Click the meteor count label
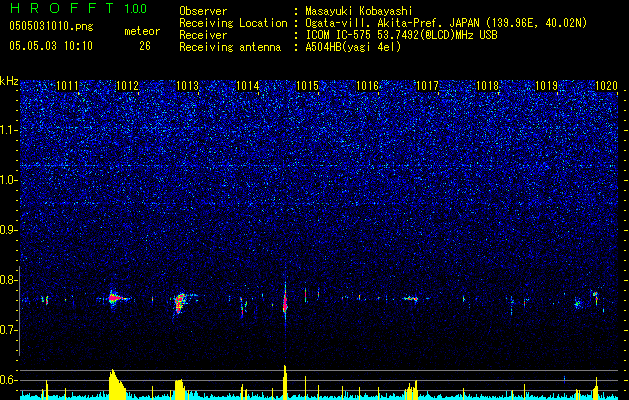The width and height of the screenshot is (629, 400). click(x=142, y=31)
